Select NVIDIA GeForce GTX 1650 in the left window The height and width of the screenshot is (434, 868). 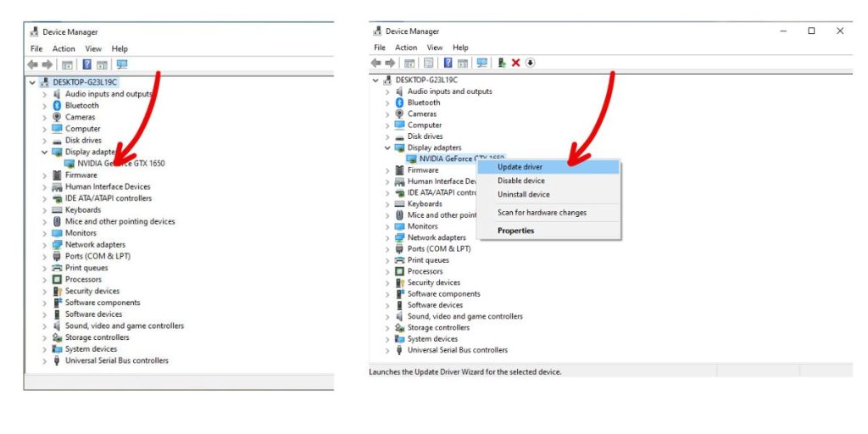point(120,164)
